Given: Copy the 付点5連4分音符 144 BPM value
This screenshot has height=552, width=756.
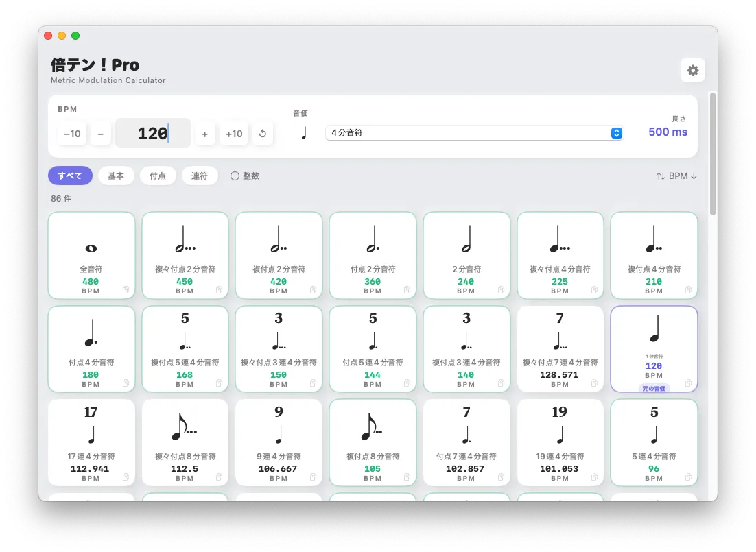Looking at the screenshot, I should [407, 383].
